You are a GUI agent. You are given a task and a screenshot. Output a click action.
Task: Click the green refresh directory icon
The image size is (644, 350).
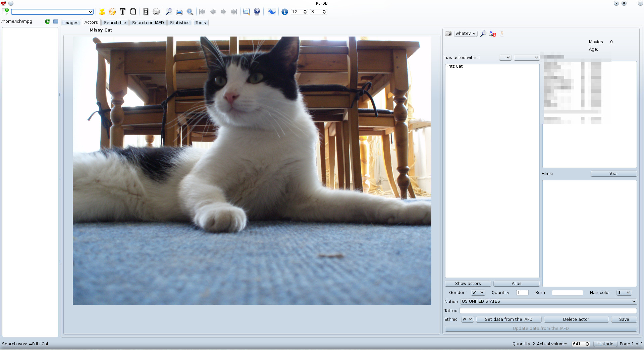point(48,21)
